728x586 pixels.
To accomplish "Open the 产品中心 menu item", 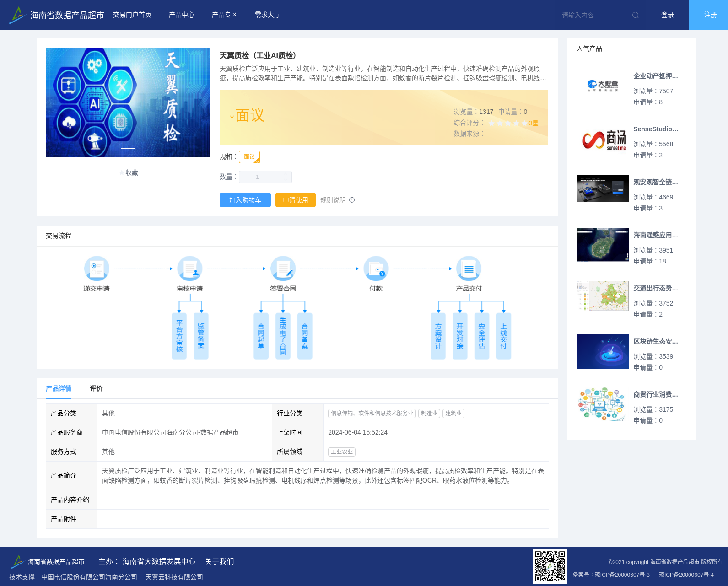I will 182,15.
